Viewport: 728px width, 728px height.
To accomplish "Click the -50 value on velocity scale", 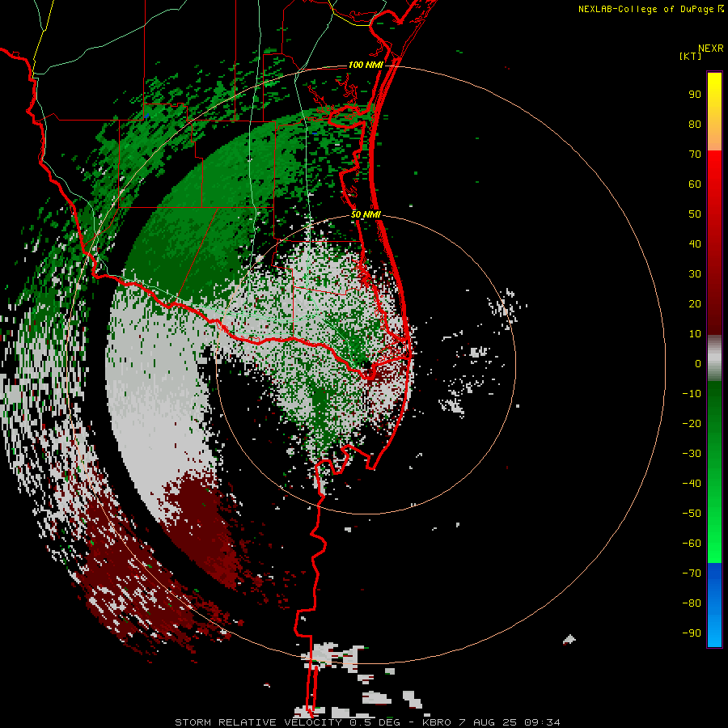I will [692, 514].
